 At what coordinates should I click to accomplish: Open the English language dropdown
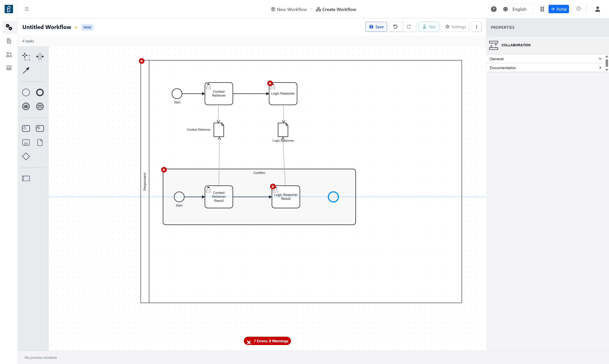[521, 9]
